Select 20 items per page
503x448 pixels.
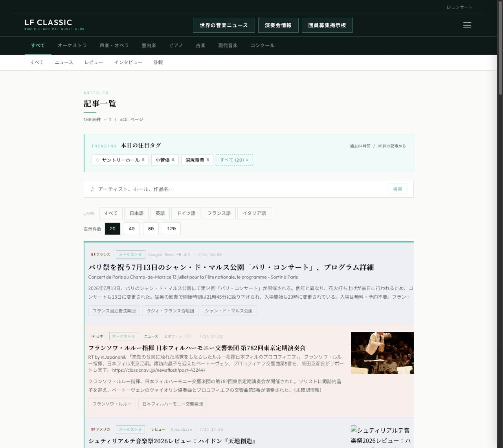coord(112,229)
